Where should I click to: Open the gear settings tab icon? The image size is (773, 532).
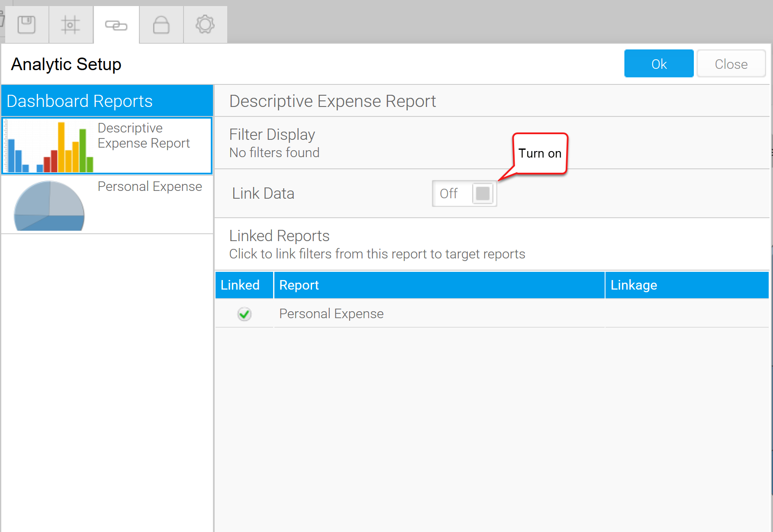point(205,25)
